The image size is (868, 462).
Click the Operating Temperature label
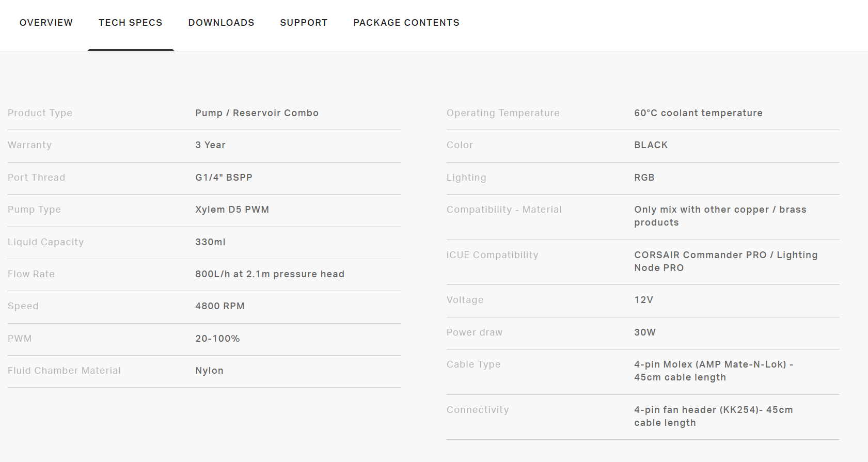tap(503, 113)
